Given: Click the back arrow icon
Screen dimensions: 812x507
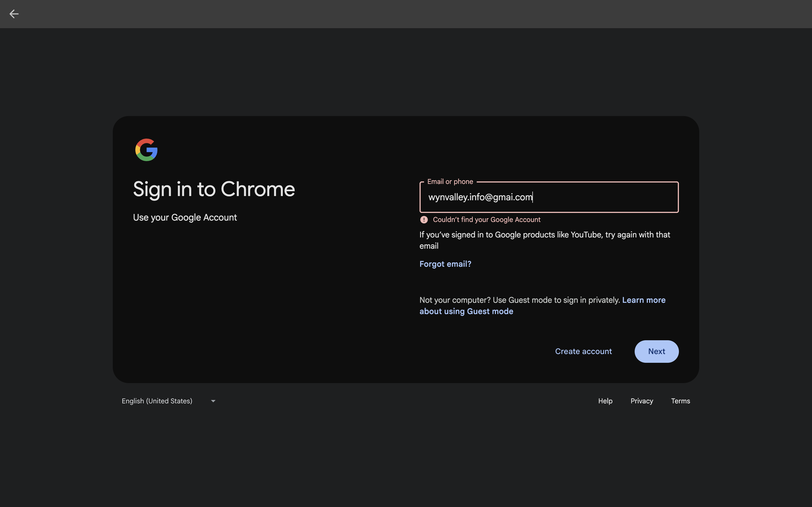Looking at the screenshot, I should pos(14,14).
